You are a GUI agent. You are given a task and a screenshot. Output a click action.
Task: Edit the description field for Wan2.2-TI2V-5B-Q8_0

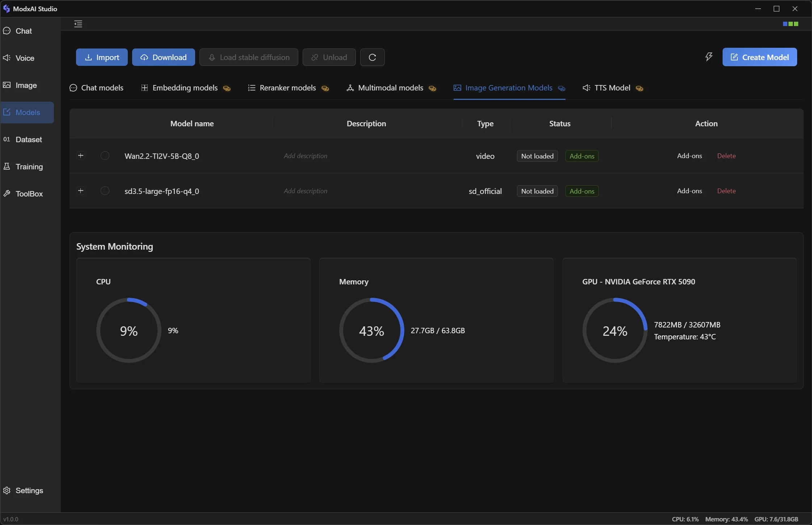point(306,156)
